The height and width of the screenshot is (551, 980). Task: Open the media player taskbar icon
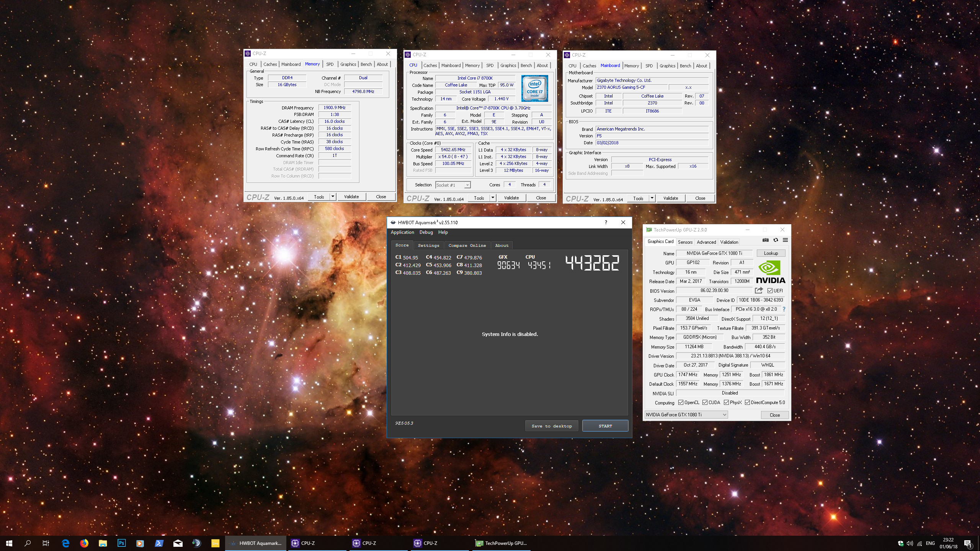coord(140,543)
